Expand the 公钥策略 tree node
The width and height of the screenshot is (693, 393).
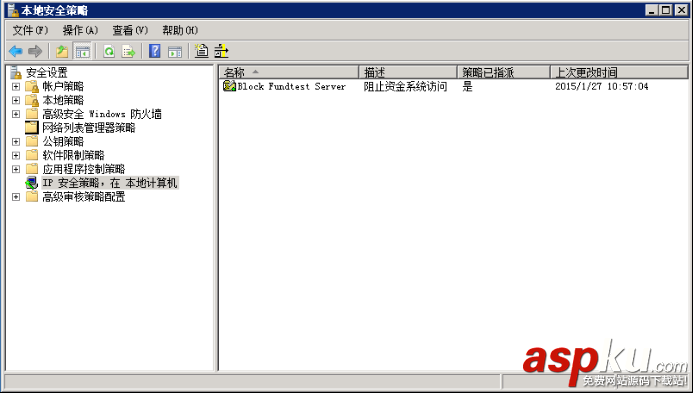(x=16, y=142)
